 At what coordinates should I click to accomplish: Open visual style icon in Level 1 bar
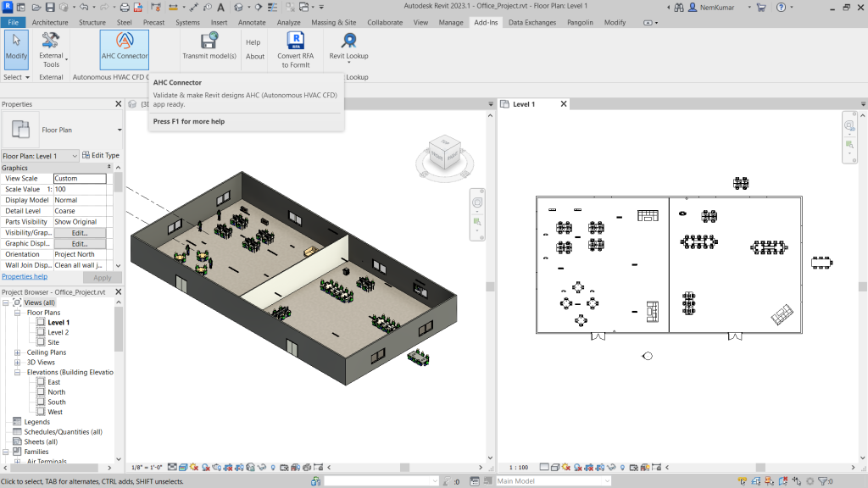pyautogui.click(x=555, y=467)
